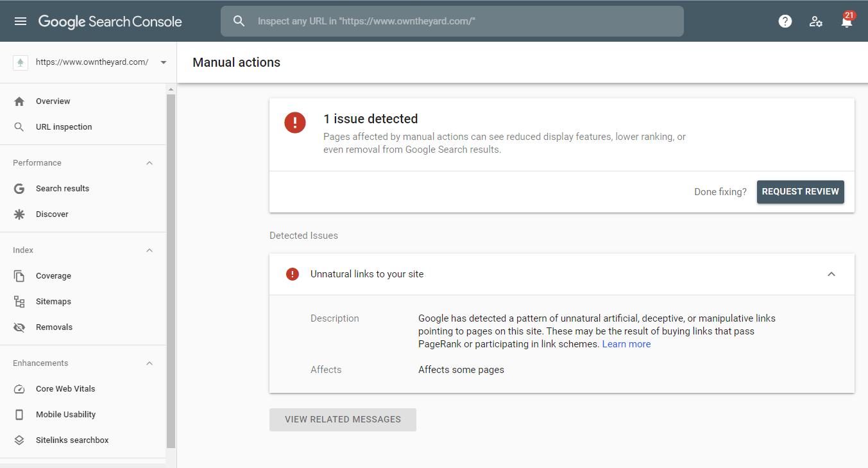Open the property selector dropdown arrow
This screenshot has width=868, height=468.
click(x=164, y=63)
